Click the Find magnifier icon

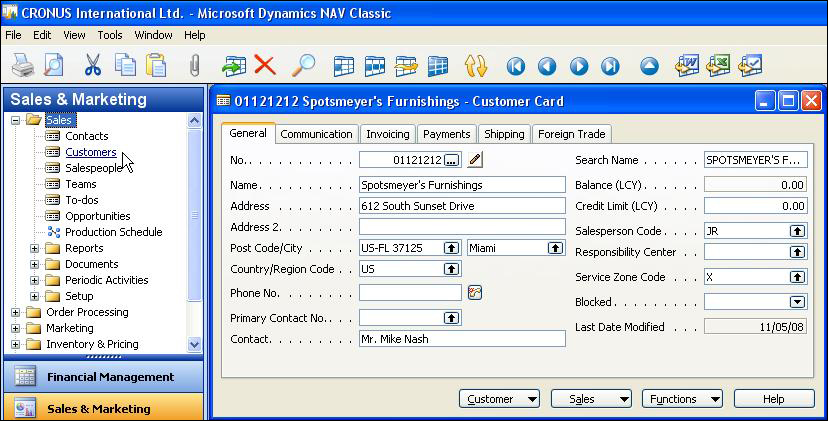coord(304,66)
